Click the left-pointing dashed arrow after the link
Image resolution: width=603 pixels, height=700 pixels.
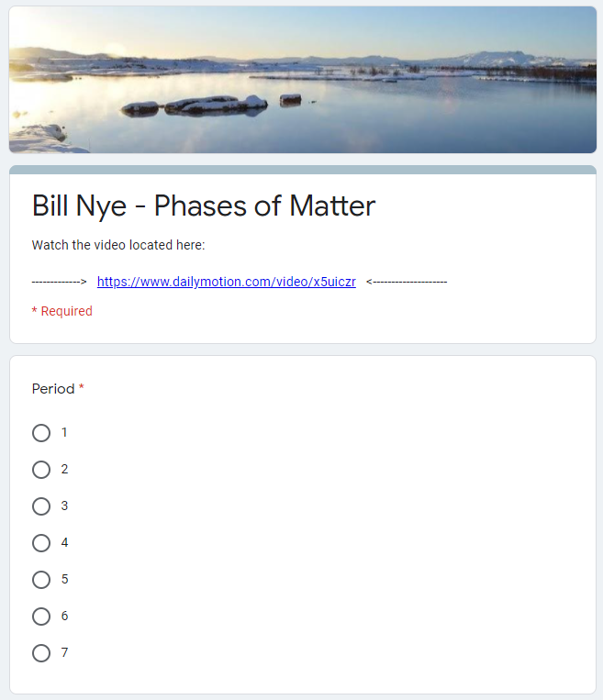click(407, 282)
